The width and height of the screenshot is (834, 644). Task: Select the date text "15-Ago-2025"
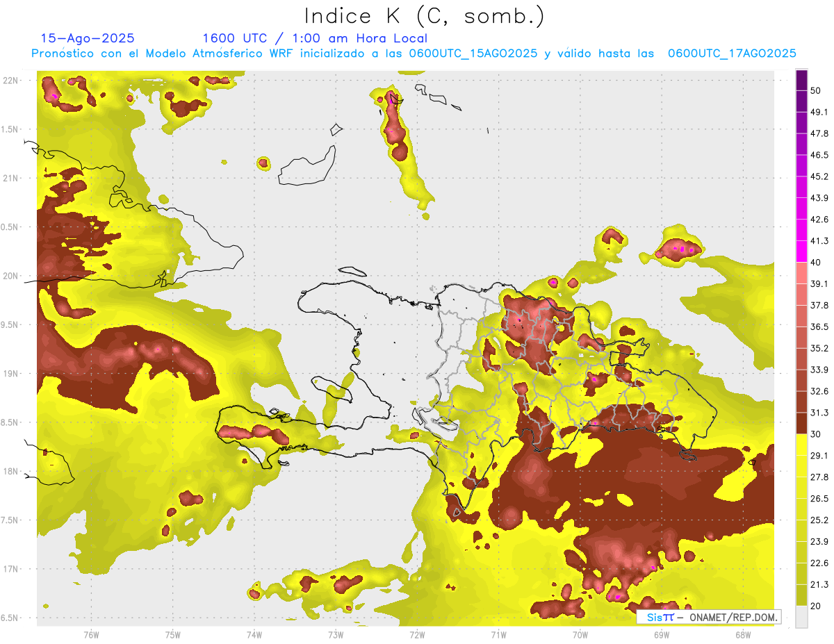[88, 38]
